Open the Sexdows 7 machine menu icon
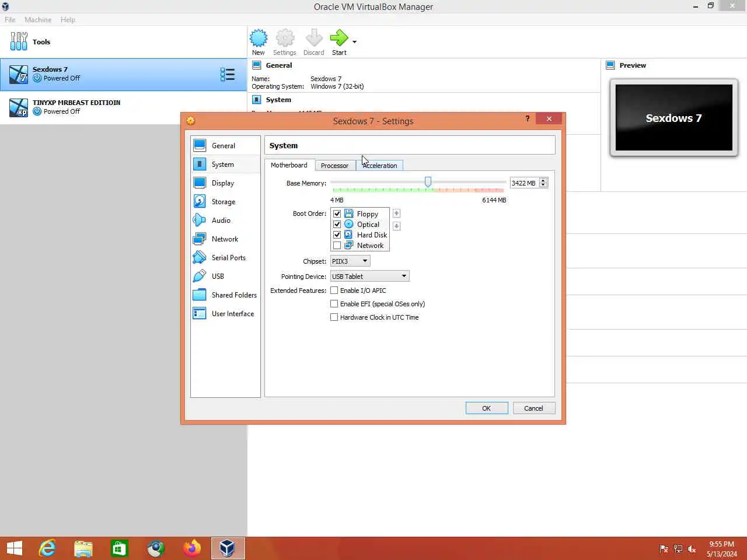Image resolution: width=747 pixels, height=560 pixels. [x=228, y=74]
